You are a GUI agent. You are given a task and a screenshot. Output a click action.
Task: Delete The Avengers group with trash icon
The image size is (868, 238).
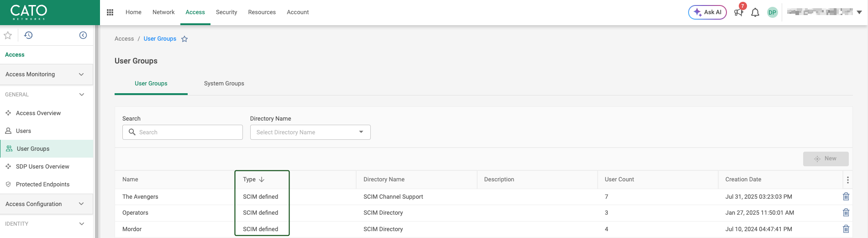tap(846, 196)
